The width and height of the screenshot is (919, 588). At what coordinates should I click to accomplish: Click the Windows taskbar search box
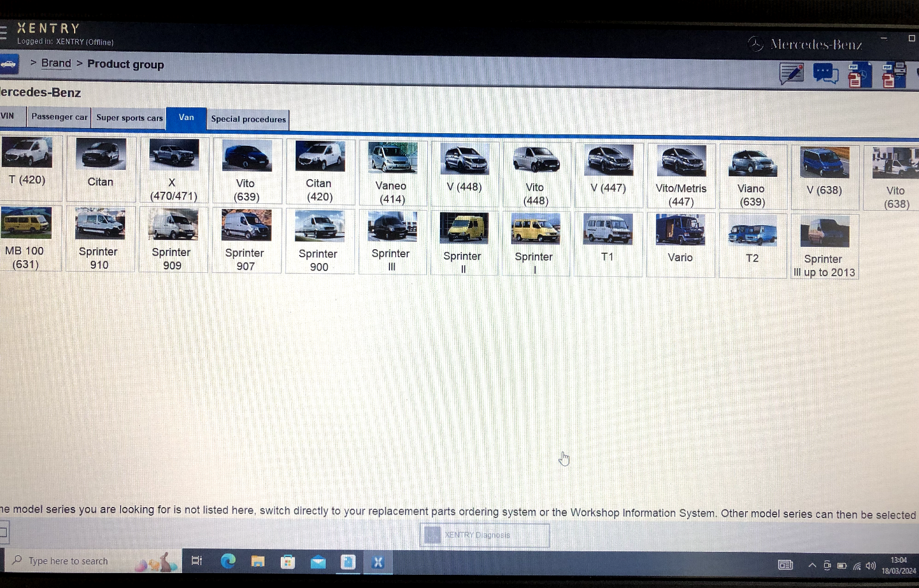[92, 561]
